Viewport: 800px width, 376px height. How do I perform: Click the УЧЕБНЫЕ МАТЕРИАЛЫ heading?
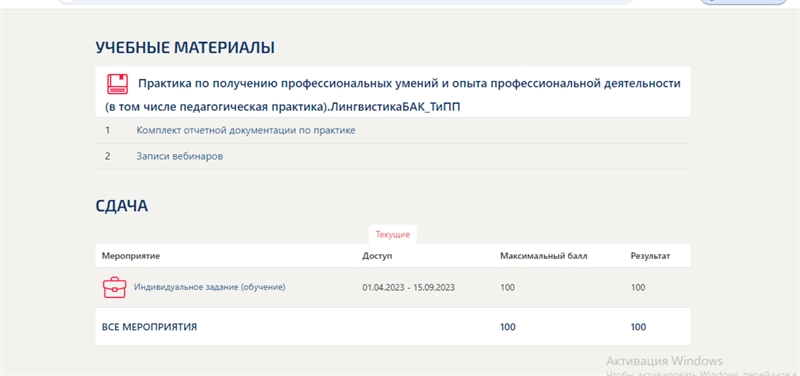(x=185, y=47)
